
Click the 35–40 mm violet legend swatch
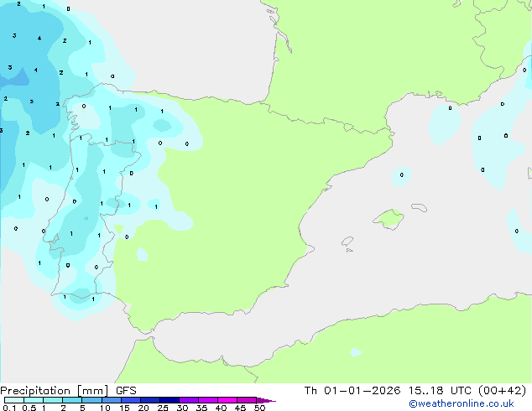click(x=207, y=400)
